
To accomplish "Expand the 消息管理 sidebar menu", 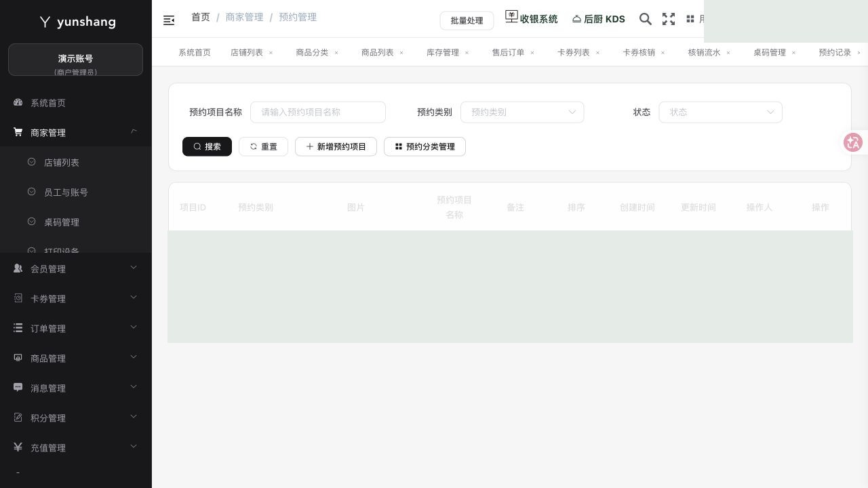I will tap(76, 388).
